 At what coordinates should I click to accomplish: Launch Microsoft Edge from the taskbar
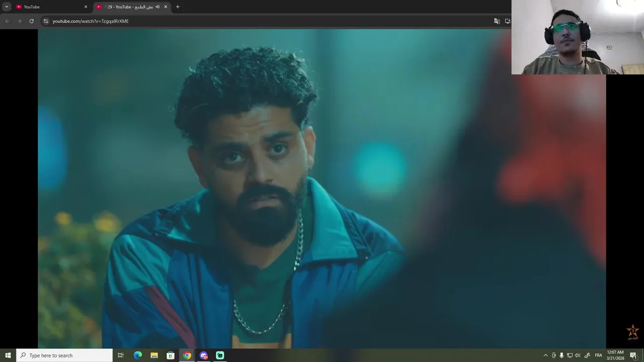[x=138, y=355]
